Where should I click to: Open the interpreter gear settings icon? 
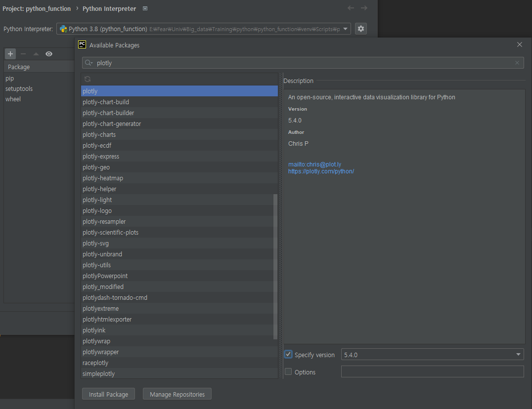[360, 29]
